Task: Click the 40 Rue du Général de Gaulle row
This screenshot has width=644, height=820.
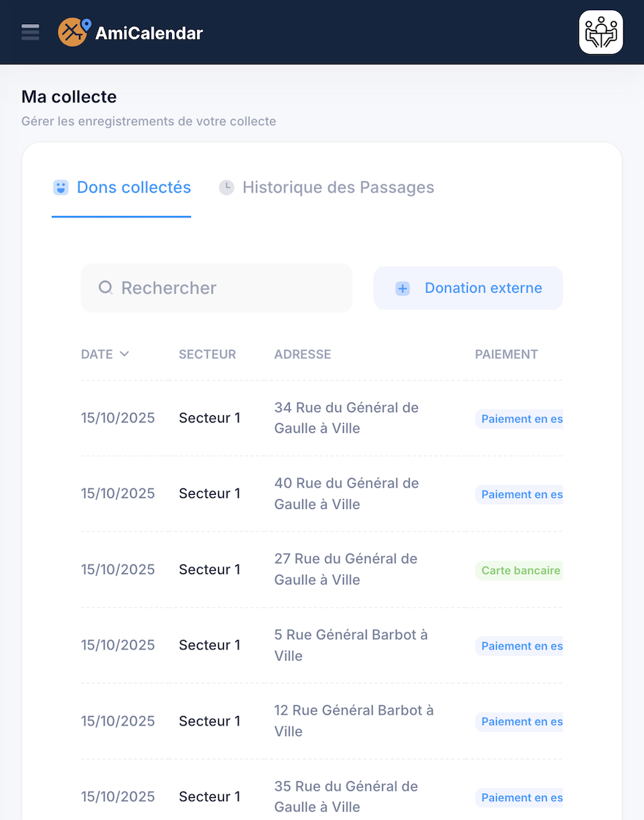Action: [346, 493]
